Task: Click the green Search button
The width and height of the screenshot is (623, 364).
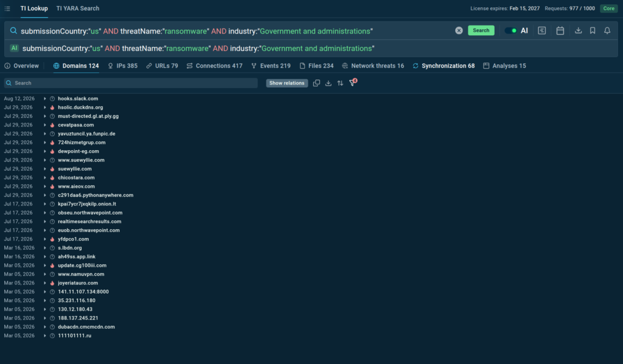Action: click(x=481, y=30)
